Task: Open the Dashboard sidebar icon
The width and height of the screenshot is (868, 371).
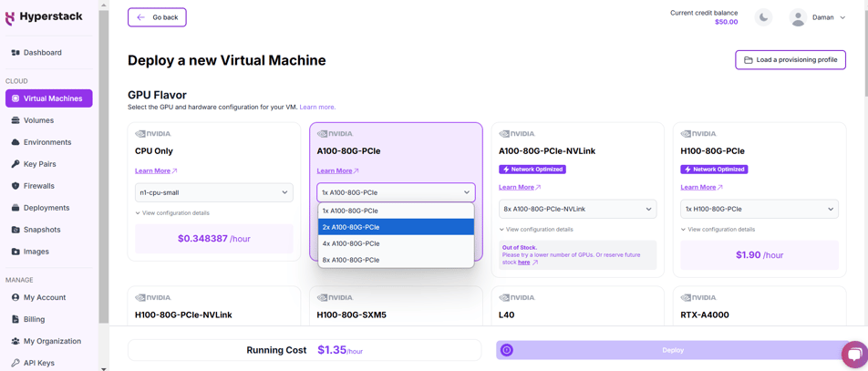Action: [x=15, y=53]
